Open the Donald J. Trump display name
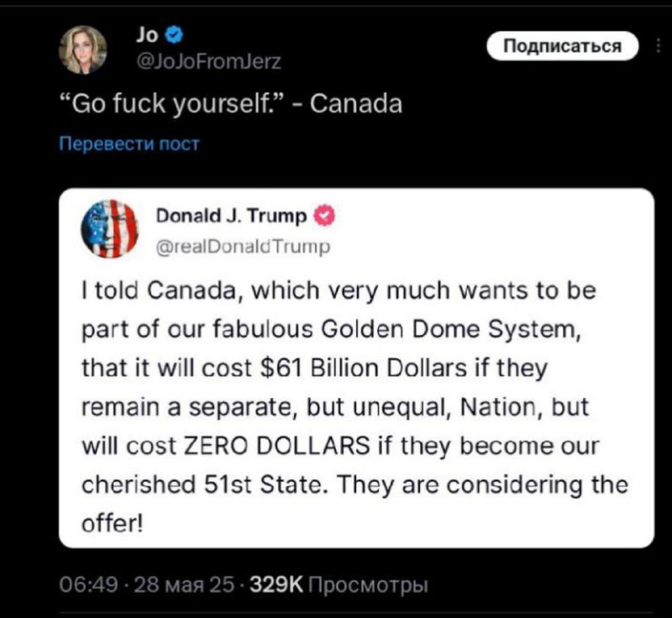The image size is (672, 618). [232, 217]
